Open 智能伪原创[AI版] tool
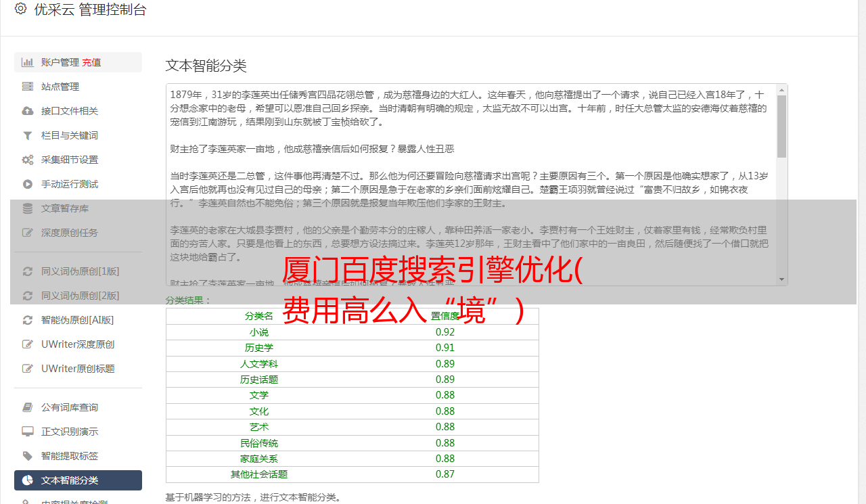Image resolution: width=866 pixels, height=504 pixels. point(78,320)
